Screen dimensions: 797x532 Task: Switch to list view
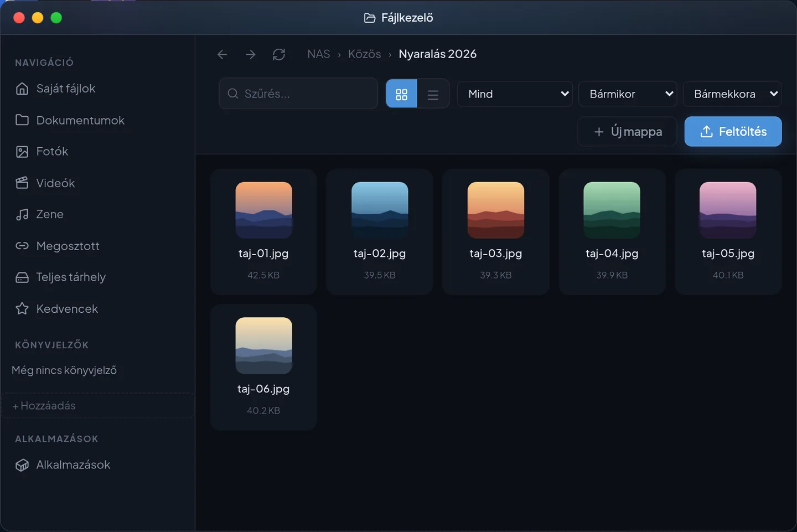tap(433, 94)
